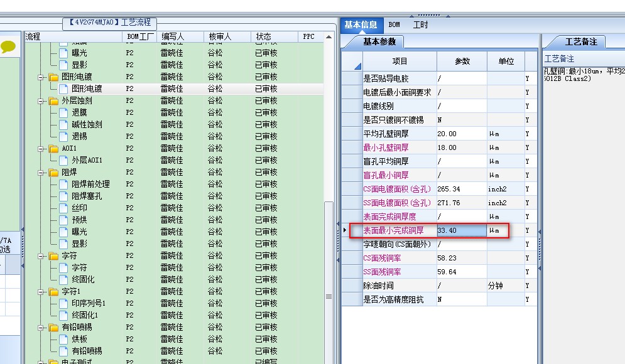Click the 是否贴导电胶 item label
The width and height of the screenshot is (625, 364).
coord(386,79)
